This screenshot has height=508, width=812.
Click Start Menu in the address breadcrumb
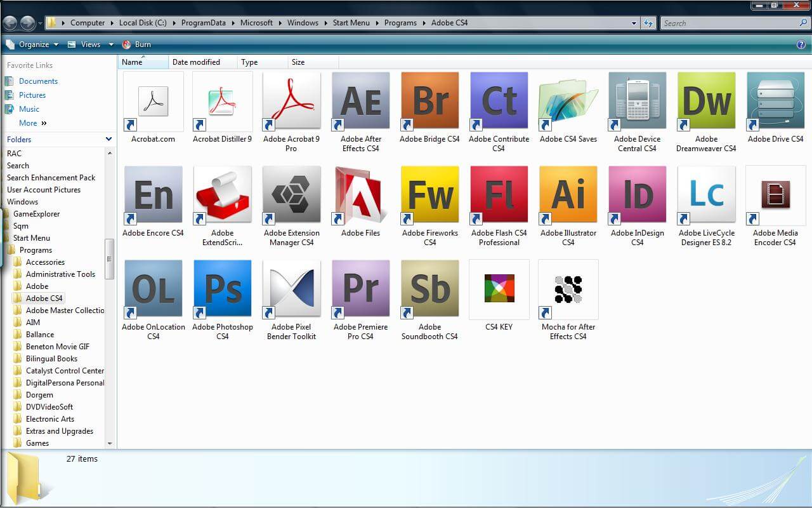point(351,23)
